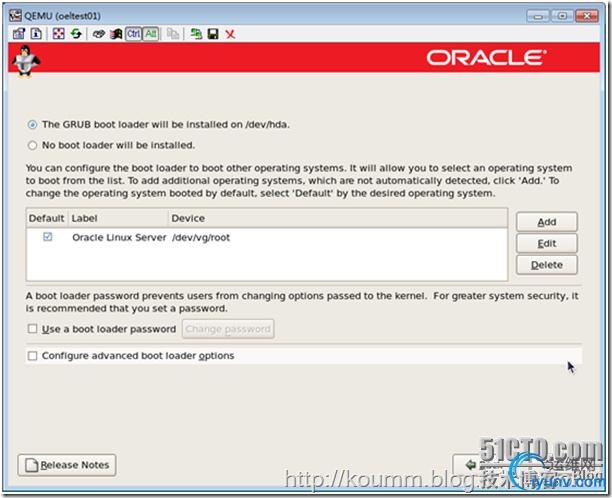Close the QEMU window
The width and height of the screenshot is (612, 498).
587,16
